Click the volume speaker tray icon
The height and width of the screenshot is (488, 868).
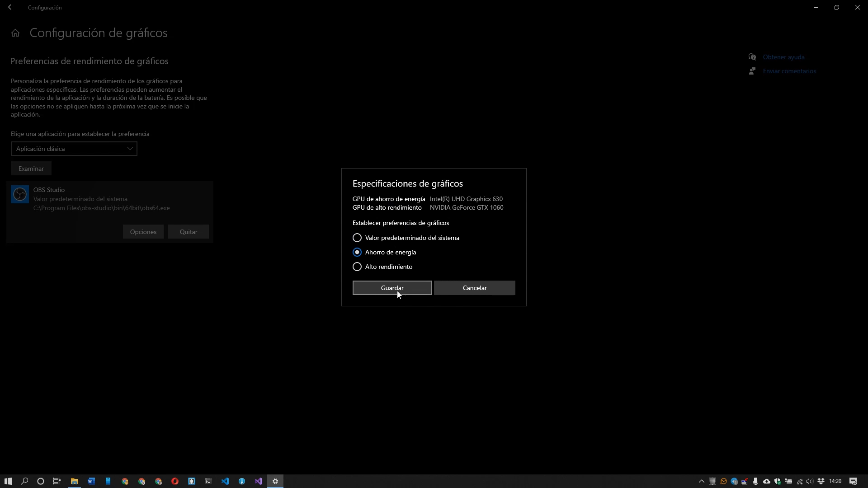(x=810, y=481)
